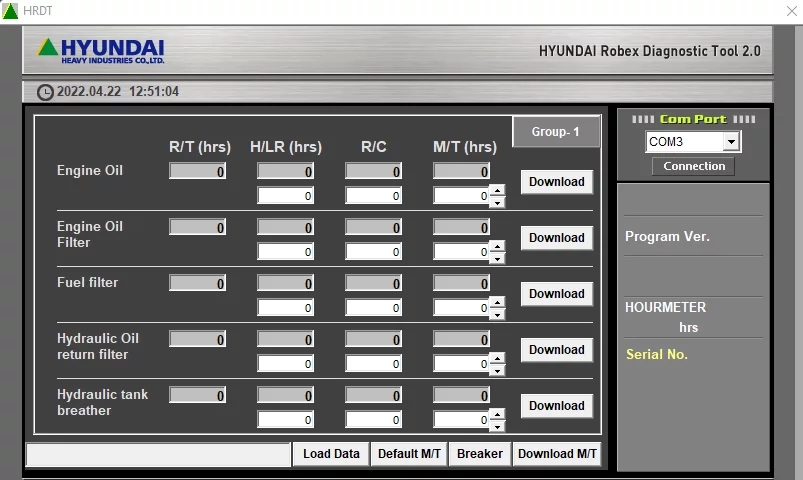Click the Load Data button
This screenshot has height=480, width=803.
tap(331, 454)
